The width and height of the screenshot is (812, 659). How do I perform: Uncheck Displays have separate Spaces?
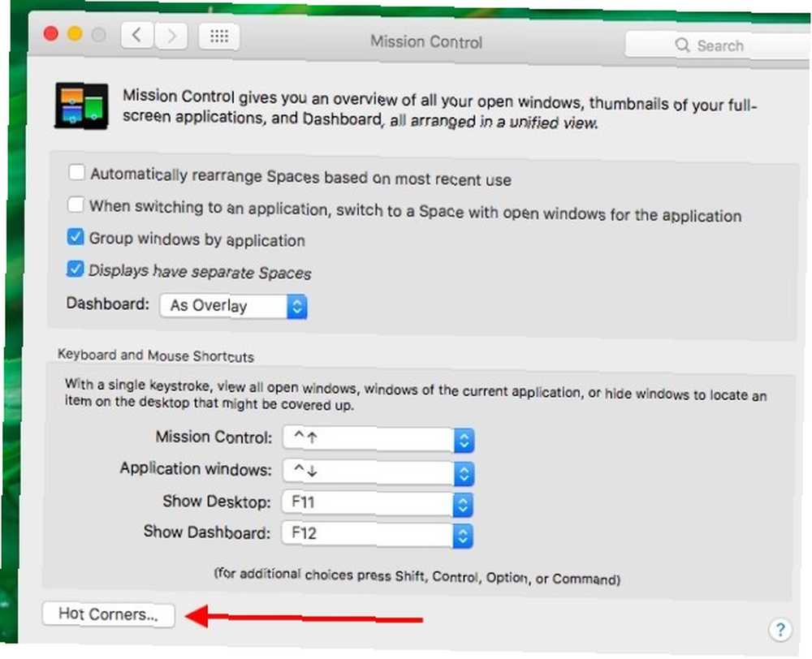(75, 269)
